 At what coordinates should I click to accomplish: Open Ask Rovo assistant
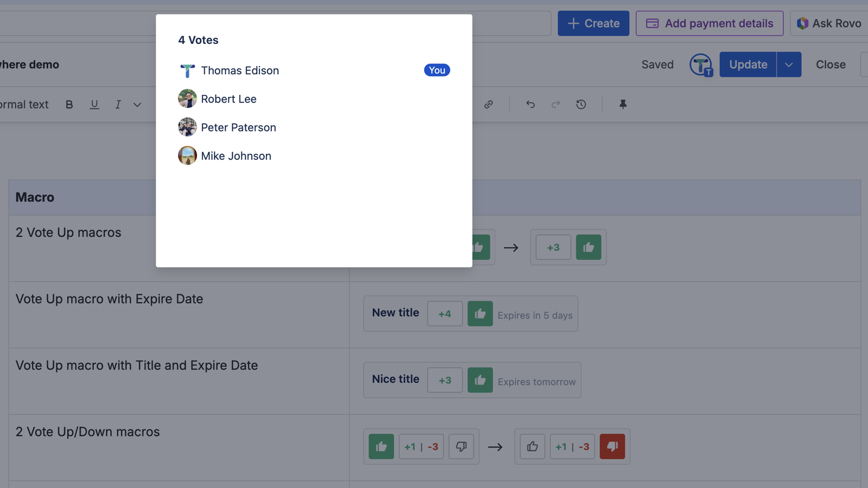(x=829, y=23)
